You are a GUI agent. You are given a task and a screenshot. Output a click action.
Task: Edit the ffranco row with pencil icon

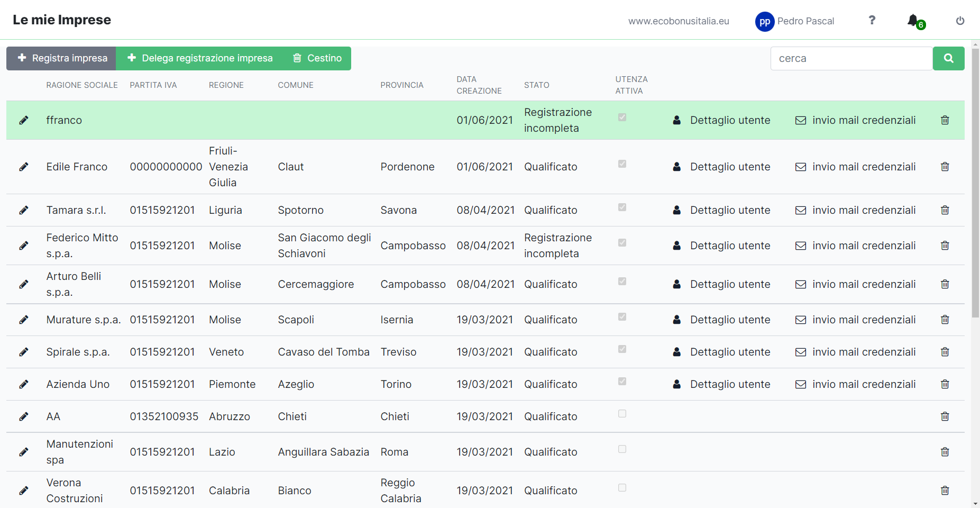[24, 120]
